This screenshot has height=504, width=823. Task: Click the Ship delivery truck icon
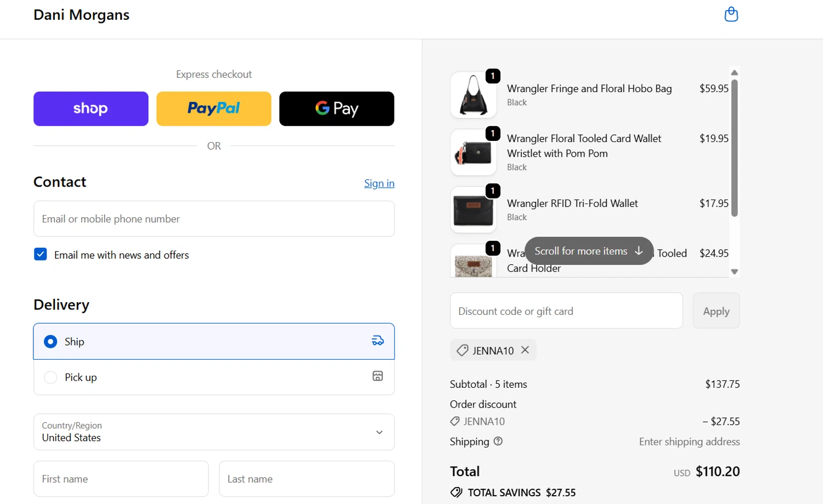[x=377, y=341]
